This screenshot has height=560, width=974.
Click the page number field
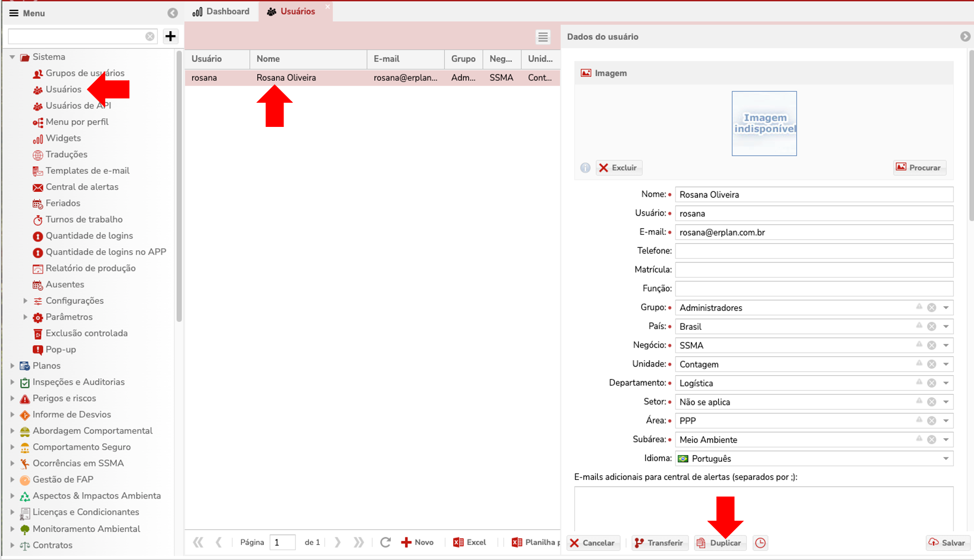coord(282,542)
